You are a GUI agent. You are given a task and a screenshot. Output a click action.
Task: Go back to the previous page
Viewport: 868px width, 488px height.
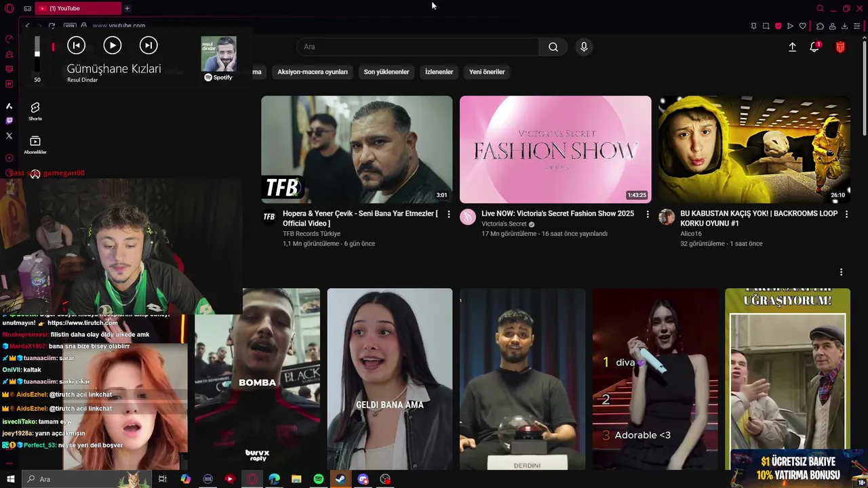pyautogui.click(x=27, y=26)
